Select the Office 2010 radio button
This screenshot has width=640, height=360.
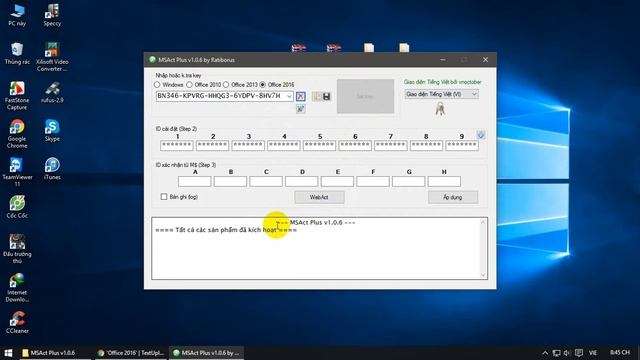[189, 84]
